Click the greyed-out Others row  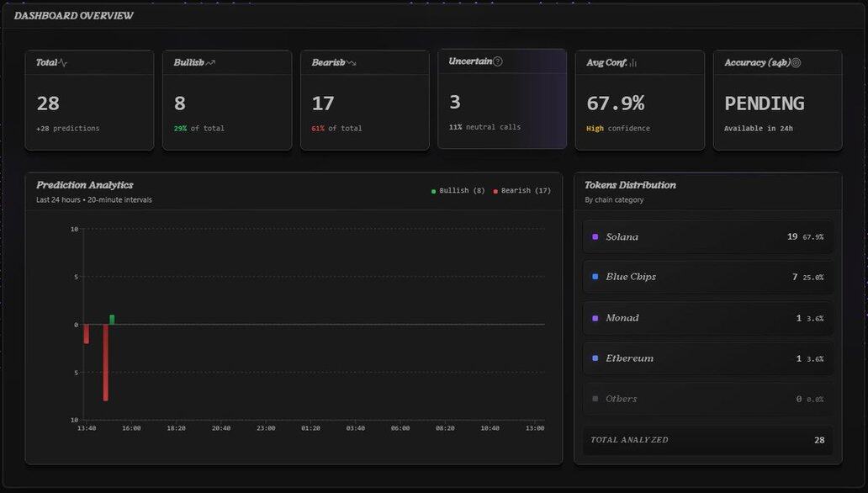[x=707, y=399]
